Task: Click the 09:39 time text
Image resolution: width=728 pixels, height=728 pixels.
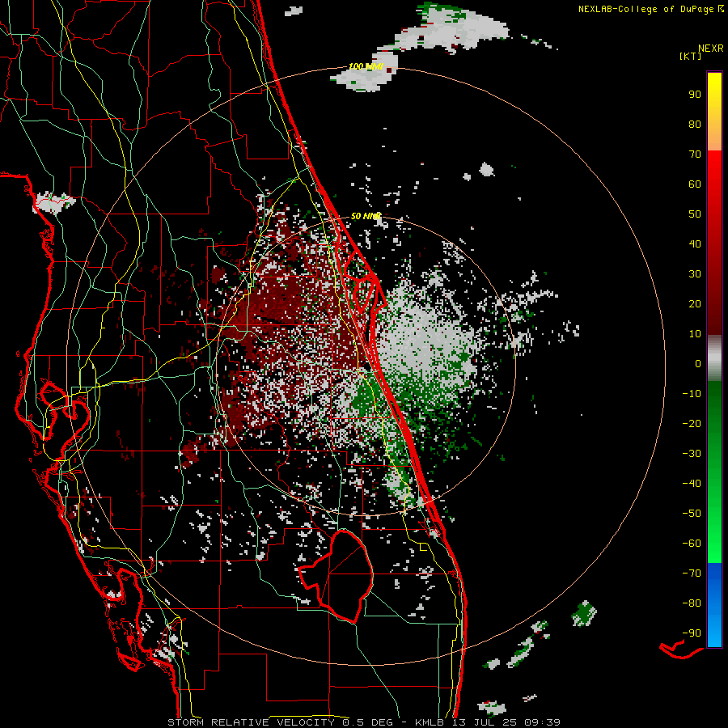Action: click(x=542, y=722)
